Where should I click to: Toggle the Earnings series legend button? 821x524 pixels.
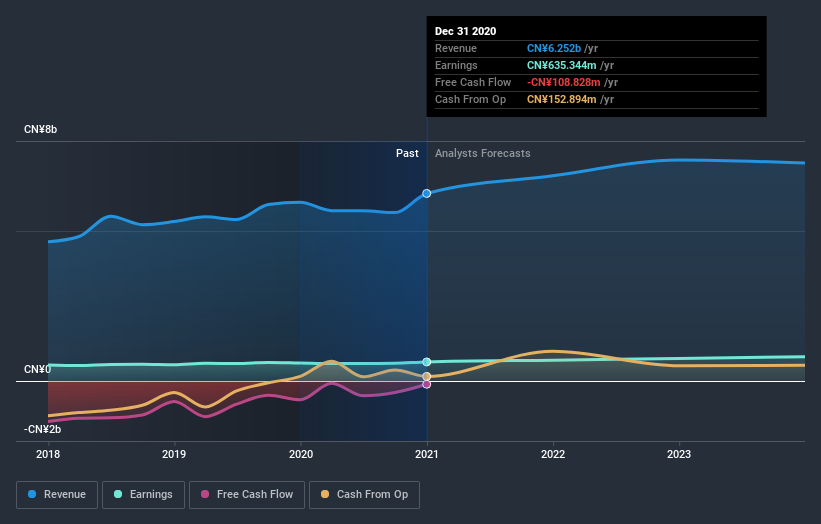(x=143, y=495)
